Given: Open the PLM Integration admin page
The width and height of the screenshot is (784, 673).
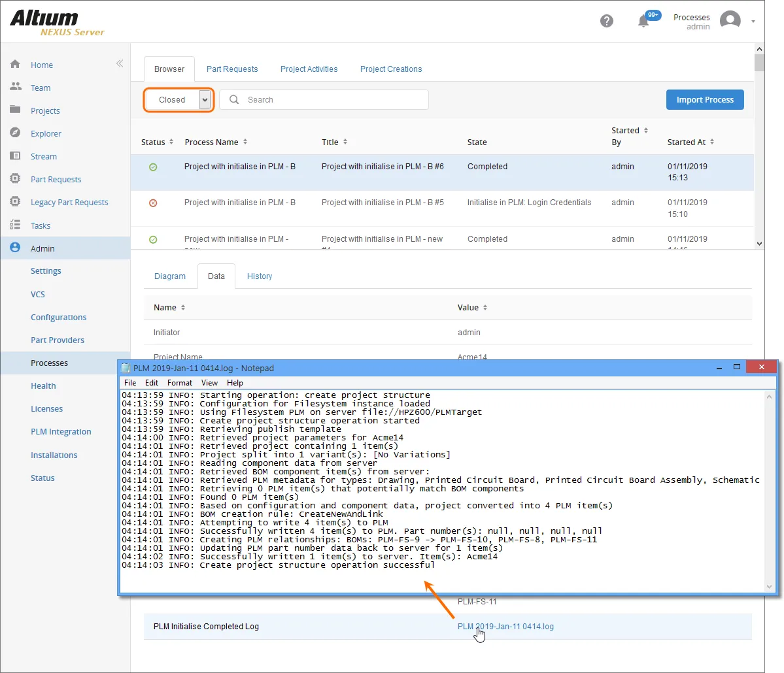Looking at the screenshot, I should coord(61,432).
